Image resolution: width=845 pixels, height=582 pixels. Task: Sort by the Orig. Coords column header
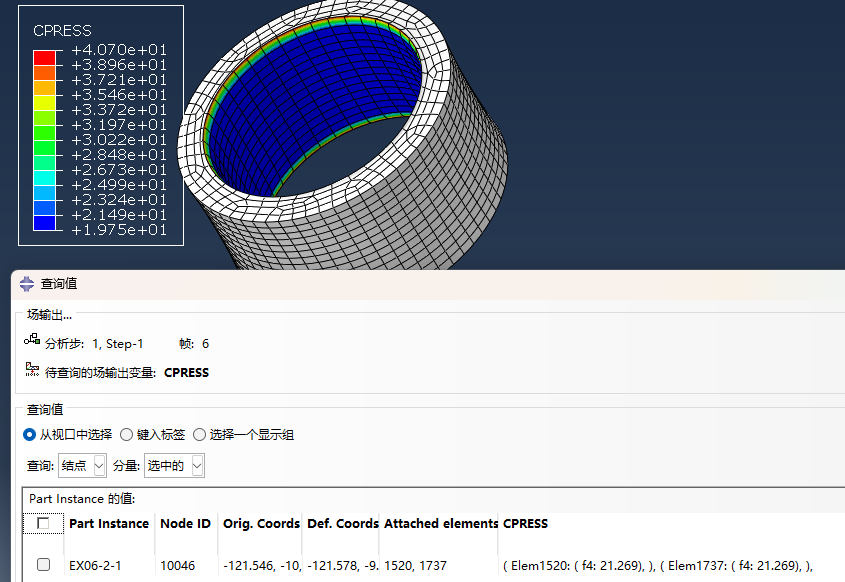click(x=261, y=523)
